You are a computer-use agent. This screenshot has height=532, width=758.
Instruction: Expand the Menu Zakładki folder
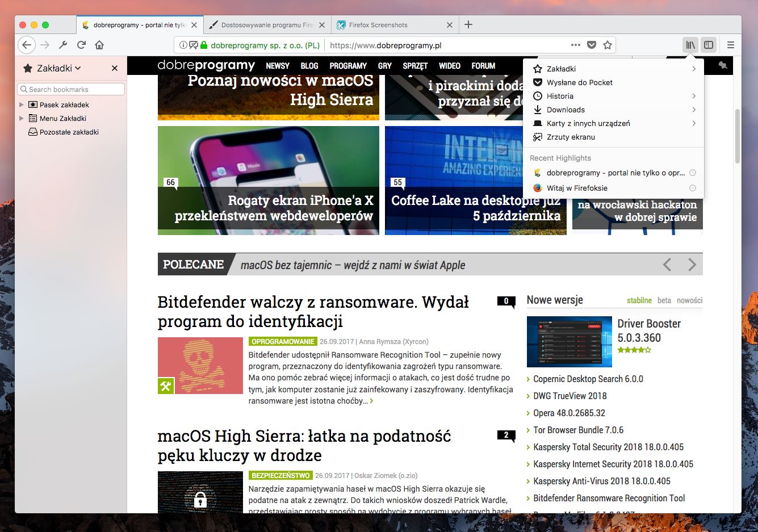pos(22,118)
